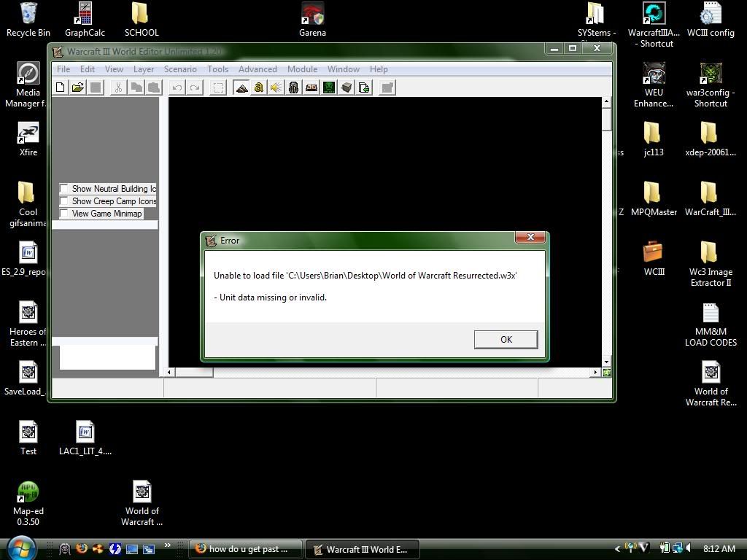This screenshot has width=747, height=560.
Task: Select the WEU Enhance desktop icon
Action: pyautogui.click(x=654, y=86)
